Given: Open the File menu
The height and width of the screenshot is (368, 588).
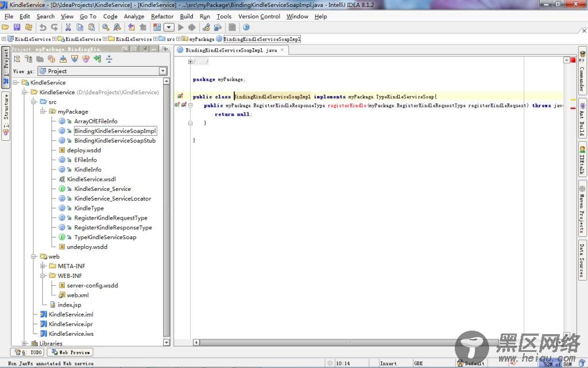Looking at the screenshot, I should 9,17.
